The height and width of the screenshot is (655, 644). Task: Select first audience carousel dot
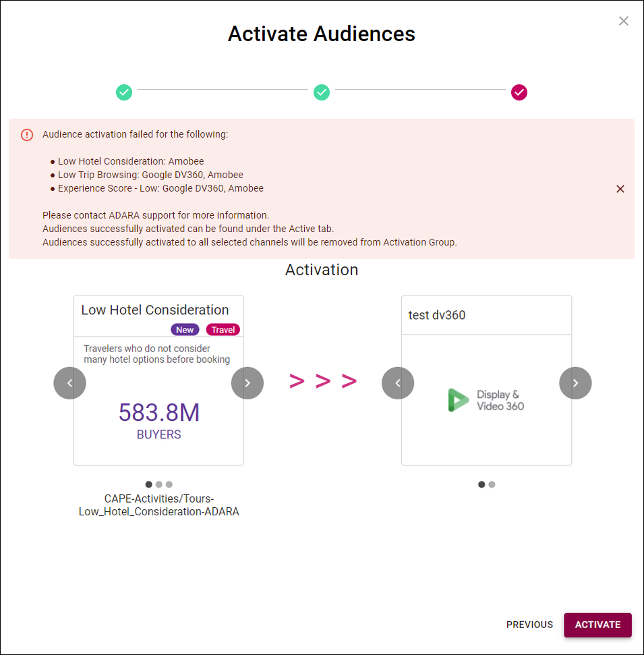(148, 484)
